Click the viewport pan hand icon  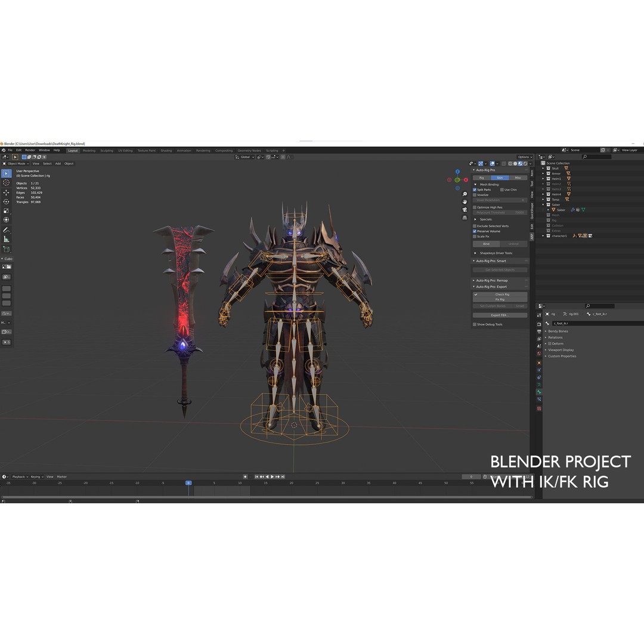coord(465,202)
